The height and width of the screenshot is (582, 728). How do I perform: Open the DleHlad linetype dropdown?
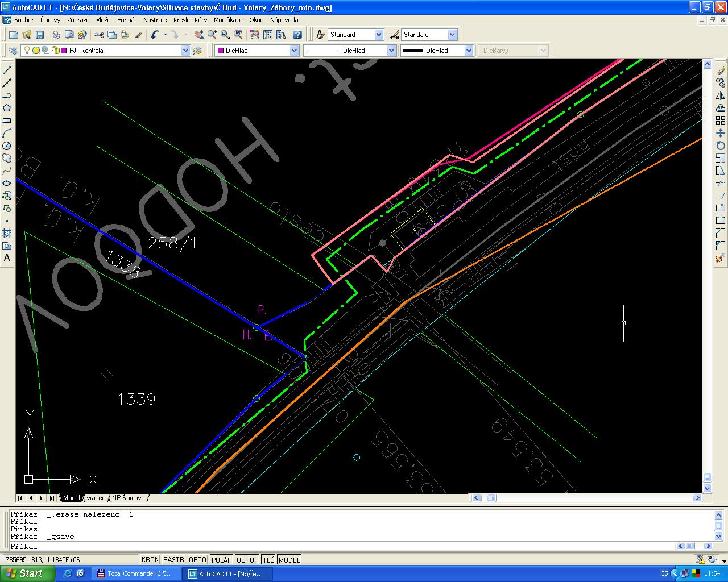tap(391, 51)
